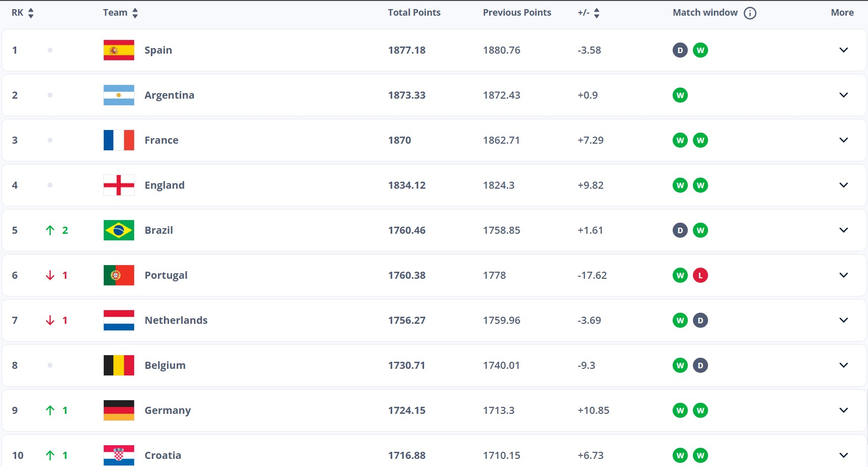Click Spain's draw result badge
The width and height of the screenshot is (868, 467).
680,50
